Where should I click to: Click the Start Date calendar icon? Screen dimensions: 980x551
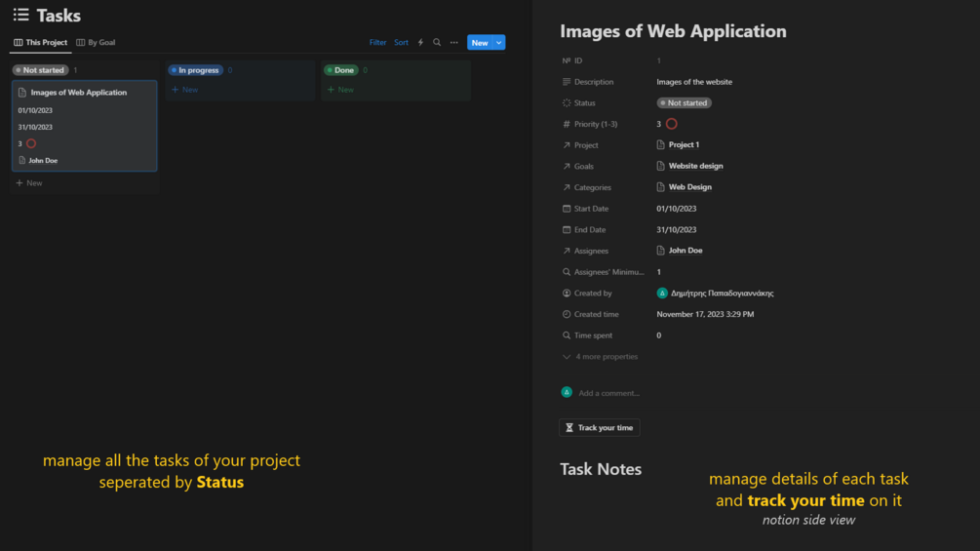(x=567, y=209)
